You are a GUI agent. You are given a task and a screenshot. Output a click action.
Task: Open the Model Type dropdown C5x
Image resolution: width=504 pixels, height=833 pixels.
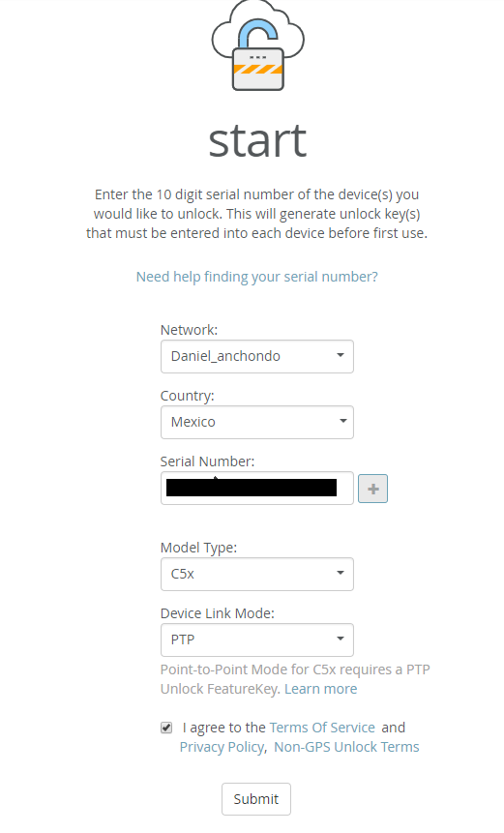pos(257,575)
